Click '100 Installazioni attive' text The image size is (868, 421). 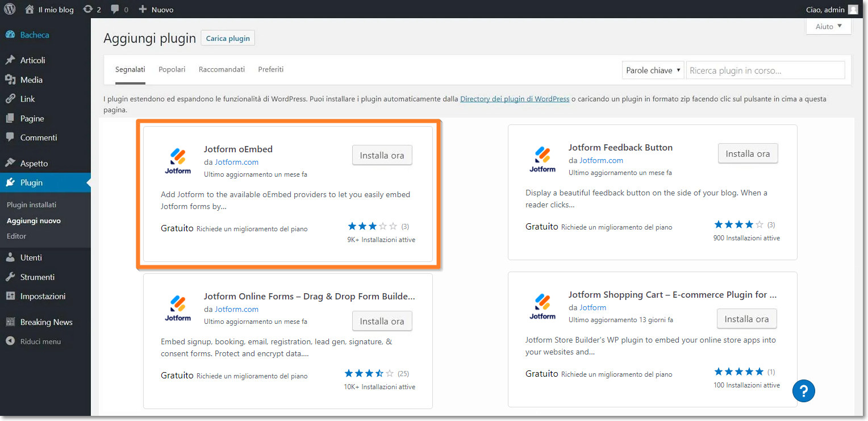point(746,385)
